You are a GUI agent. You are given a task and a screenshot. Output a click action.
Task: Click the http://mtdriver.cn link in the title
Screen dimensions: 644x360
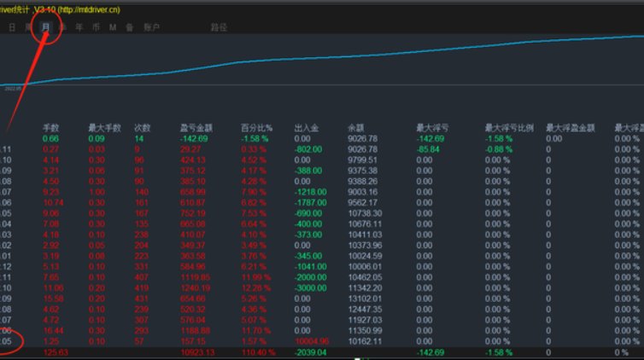tap(89, 9)
